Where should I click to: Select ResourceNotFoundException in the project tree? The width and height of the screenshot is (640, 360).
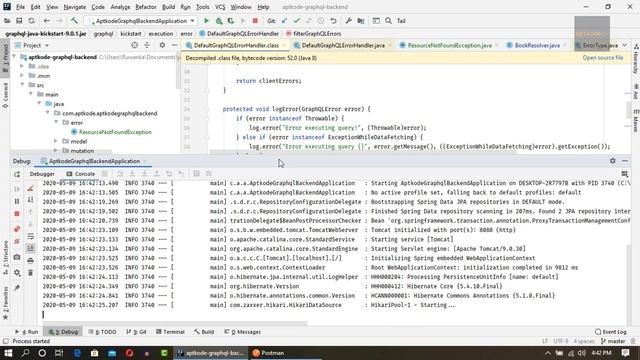115,132
